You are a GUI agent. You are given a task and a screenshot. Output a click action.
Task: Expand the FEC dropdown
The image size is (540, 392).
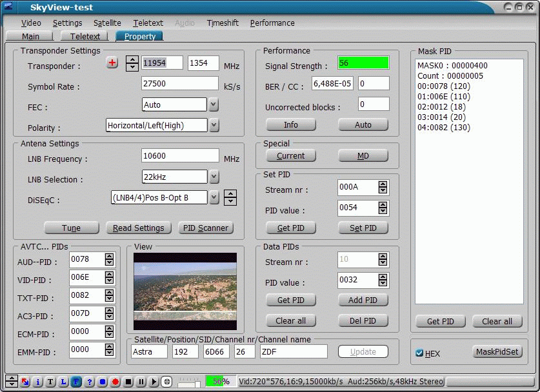click(x=214, y=104)
